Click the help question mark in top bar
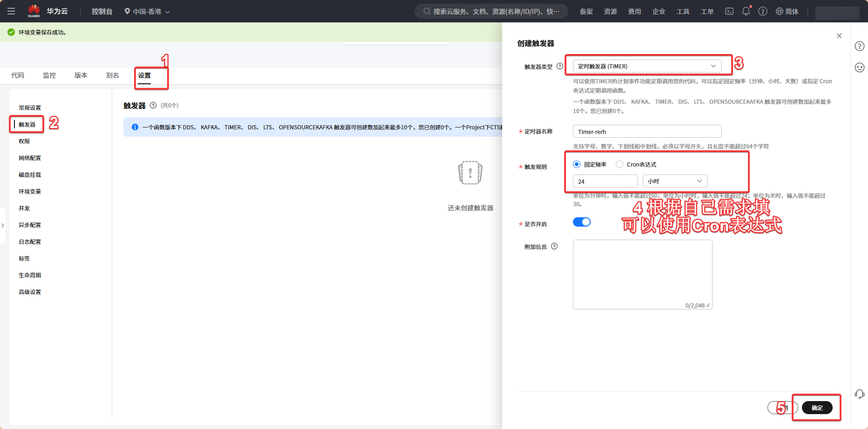Image resolution: width=868 pixels, height=429 pixels. [762, 11]
